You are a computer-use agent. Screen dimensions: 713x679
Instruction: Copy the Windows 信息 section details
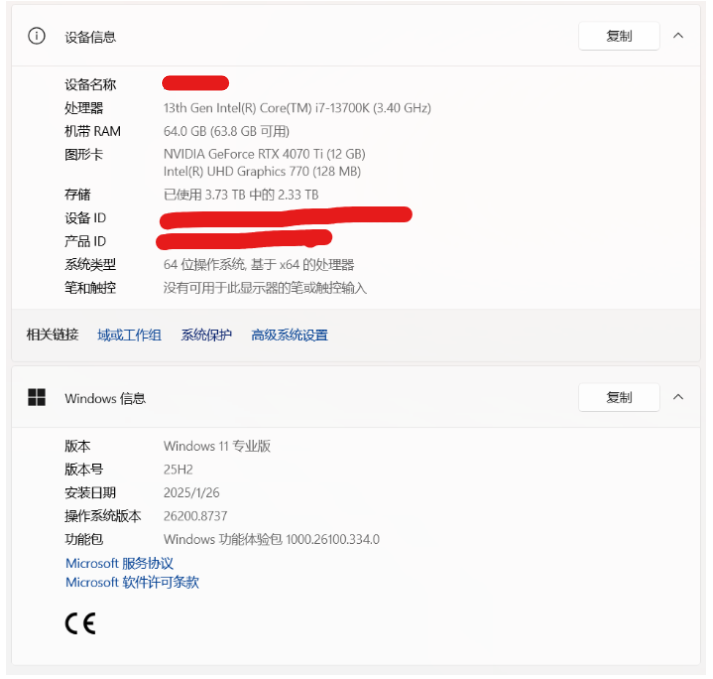click(x=619, y=397)
